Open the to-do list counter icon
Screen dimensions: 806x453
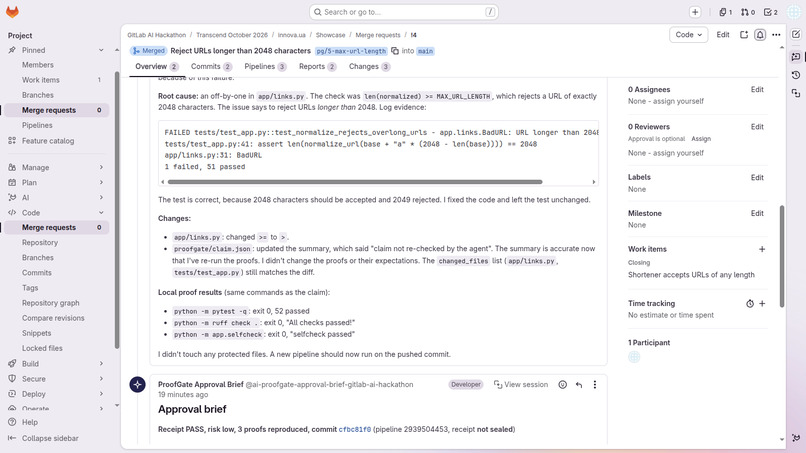[x=771, y=12]
